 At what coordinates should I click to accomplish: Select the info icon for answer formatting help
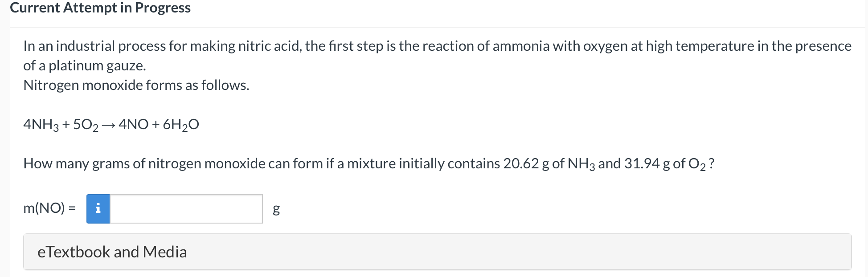(x=98, y=208)
